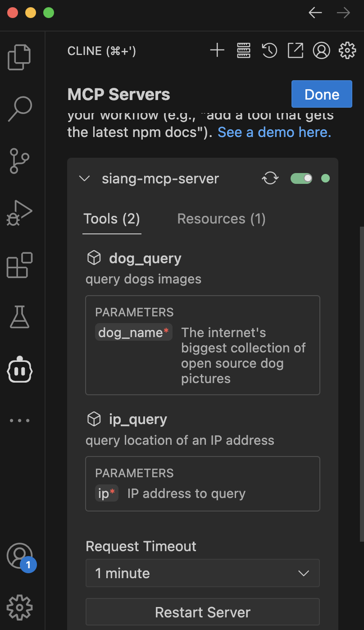Open the Explorer view in activity bar

[19, 57]
